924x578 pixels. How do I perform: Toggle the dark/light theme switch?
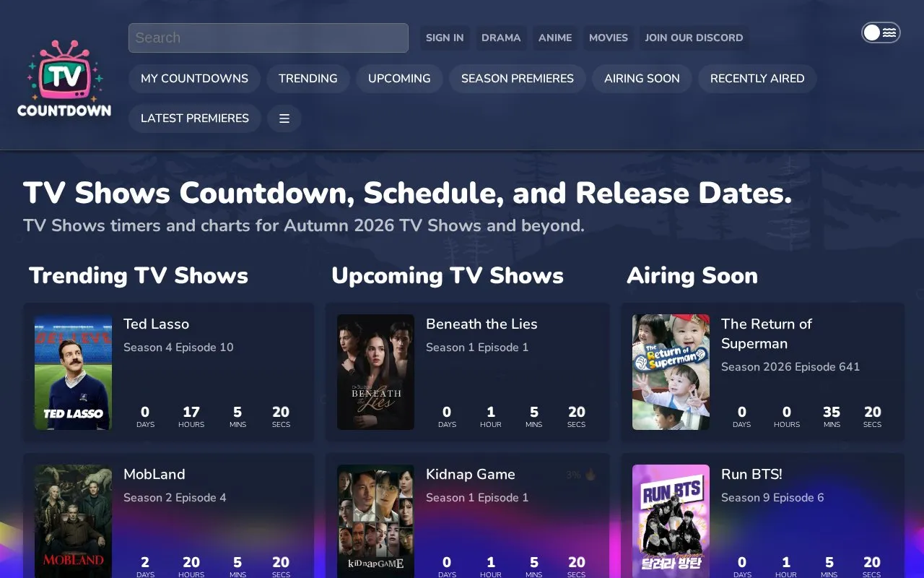[881, 33]
